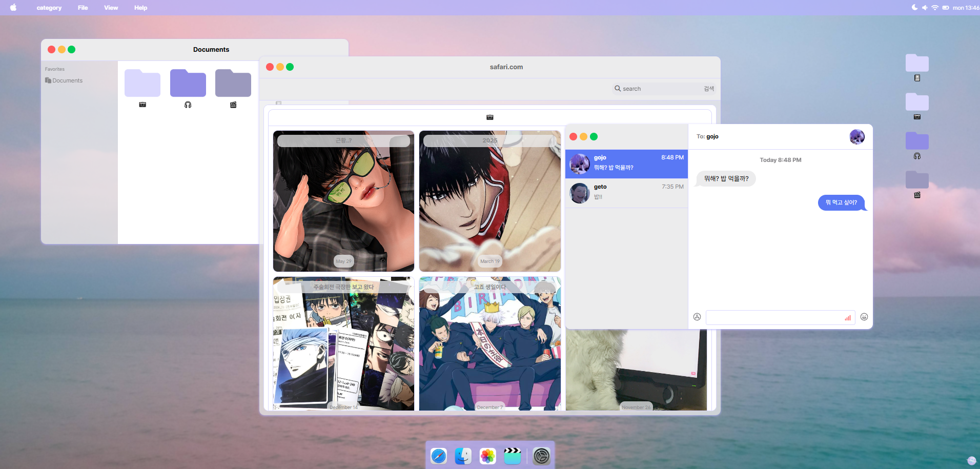Open the camera folder in Documents window

pos(142,84)
